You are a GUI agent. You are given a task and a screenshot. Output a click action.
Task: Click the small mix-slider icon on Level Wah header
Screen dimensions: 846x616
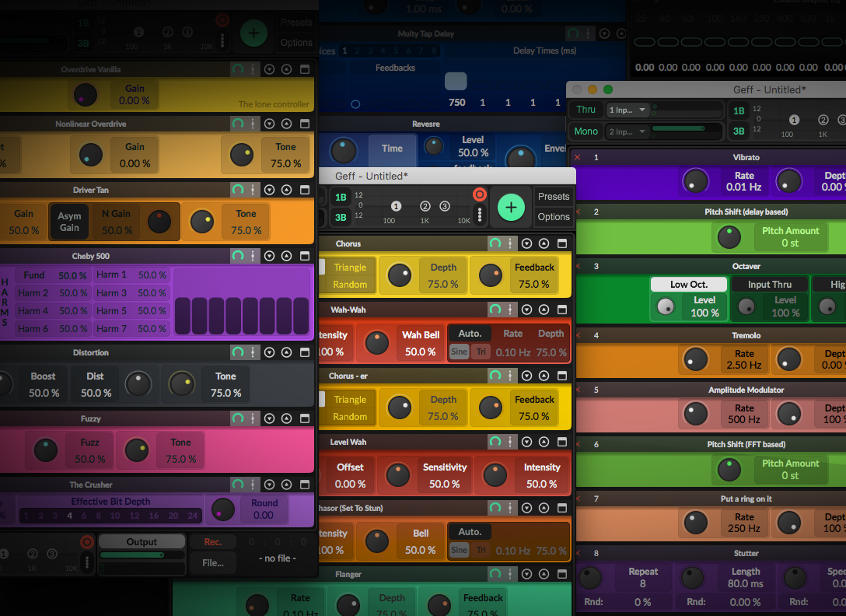pos(510,442)
